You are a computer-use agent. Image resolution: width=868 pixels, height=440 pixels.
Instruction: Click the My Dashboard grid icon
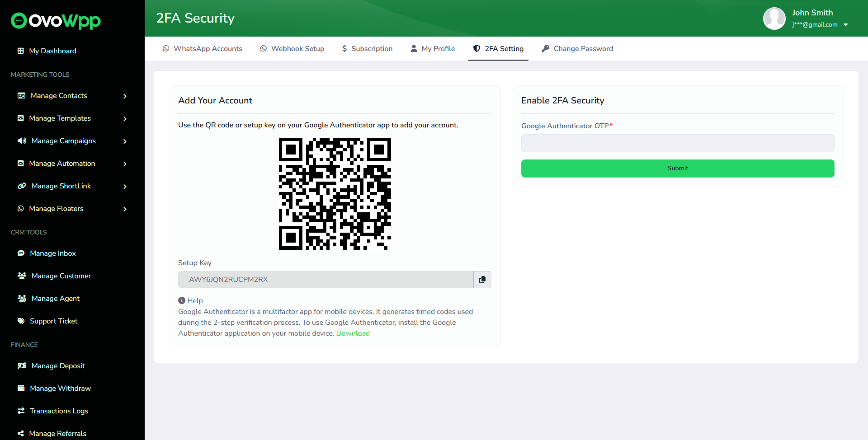click(x=20, y=51)
